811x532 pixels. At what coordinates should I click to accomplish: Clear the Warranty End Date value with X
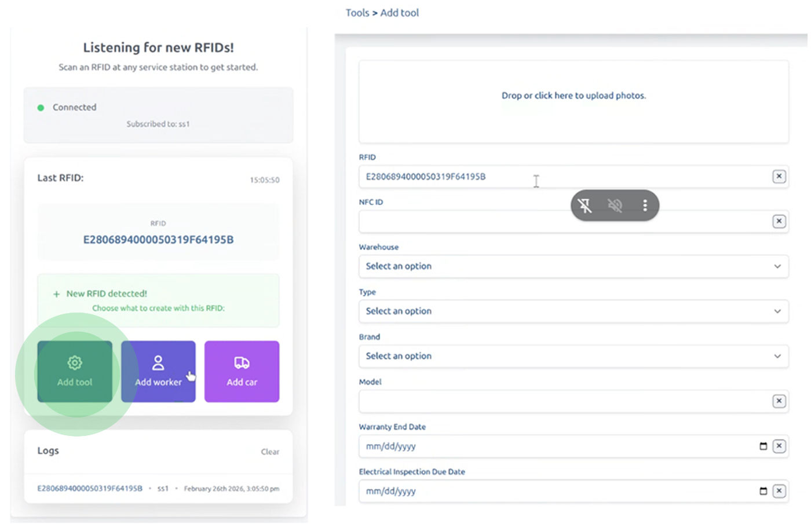click(x=779, y=446)
